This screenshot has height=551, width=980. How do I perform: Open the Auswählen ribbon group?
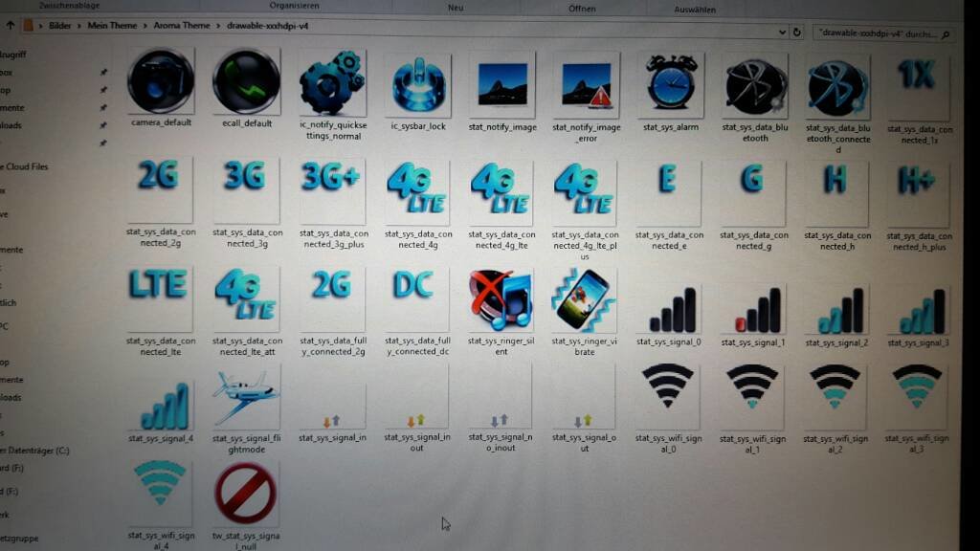(x=695, y=10)
